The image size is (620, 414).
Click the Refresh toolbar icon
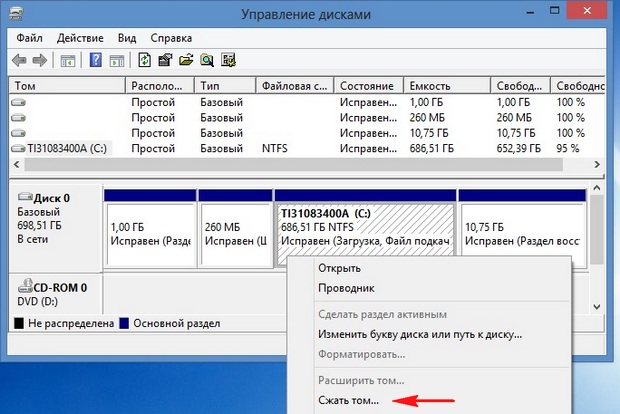(x=144, y=60)
